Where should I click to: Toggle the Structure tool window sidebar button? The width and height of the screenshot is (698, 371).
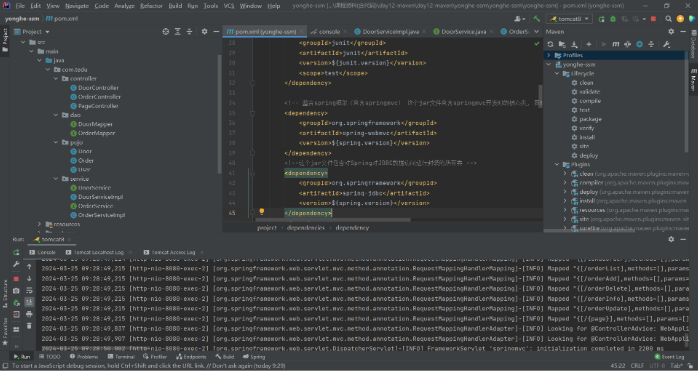coord(5,293)
